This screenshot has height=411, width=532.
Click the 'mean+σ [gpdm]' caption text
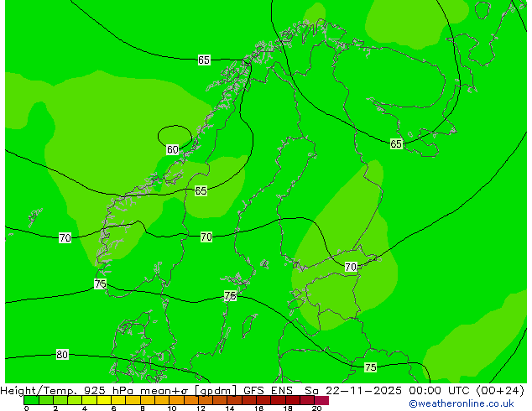188,391
